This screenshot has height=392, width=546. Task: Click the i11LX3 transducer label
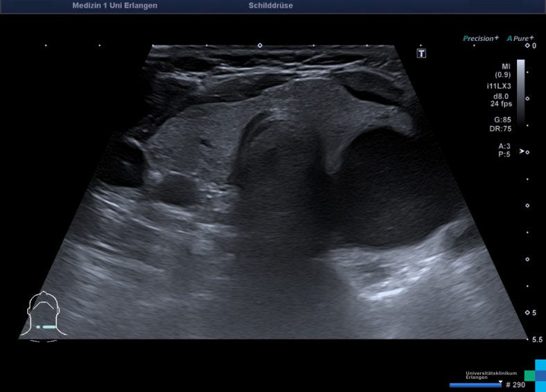tap(499, 86)
